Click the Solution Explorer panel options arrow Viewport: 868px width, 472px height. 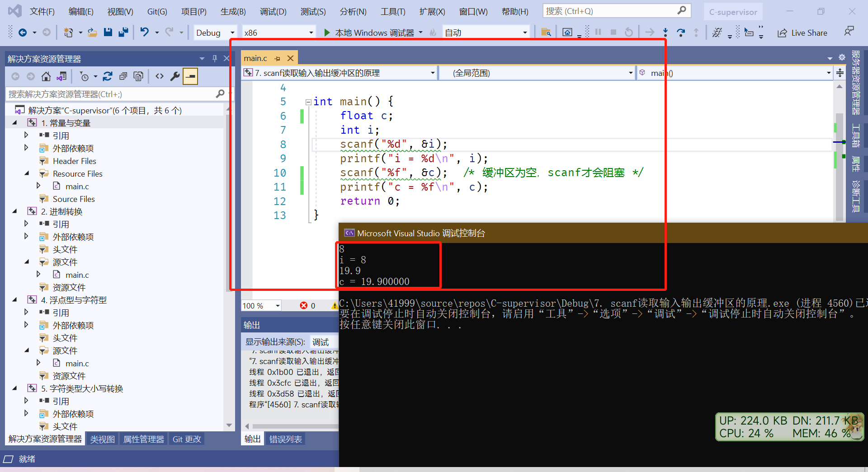coord(202,58)
